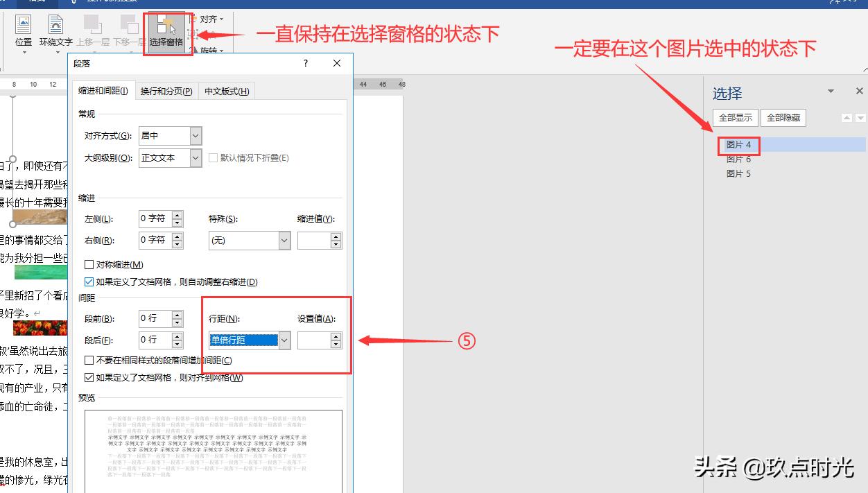Viewport: 868px width, 493px height.
Task: Open the 特殊 indent dropdown
Action: (284, 240)
